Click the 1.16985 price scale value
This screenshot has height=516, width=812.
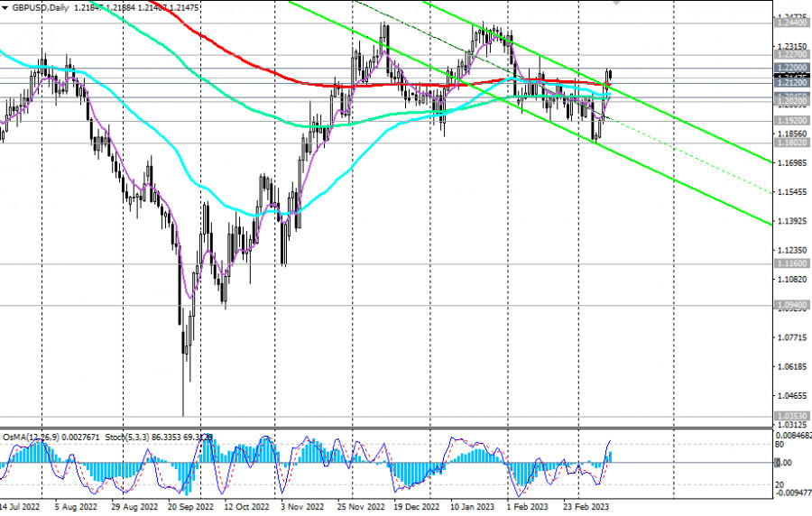(791, 163)
